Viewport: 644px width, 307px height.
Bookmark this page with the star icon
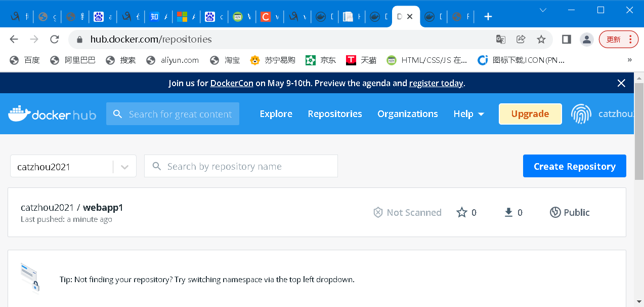click(x=541, y=40)
